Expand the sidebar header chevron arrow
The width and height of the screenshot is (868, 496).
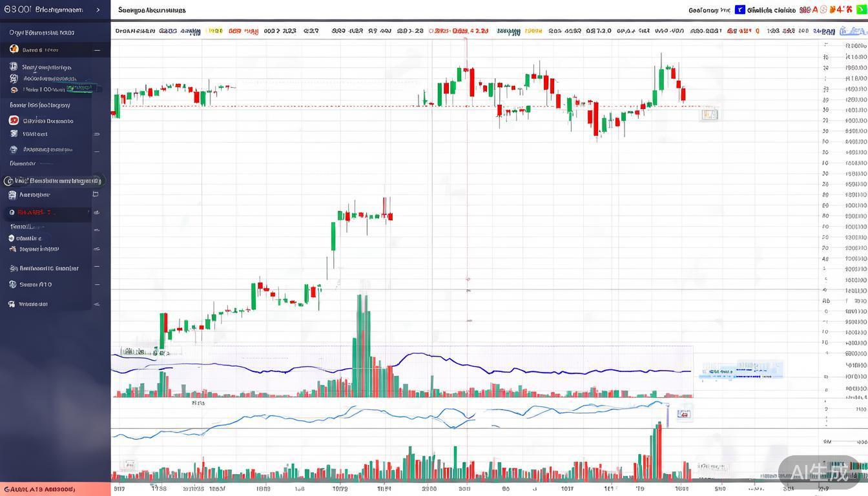pos(98,10)
